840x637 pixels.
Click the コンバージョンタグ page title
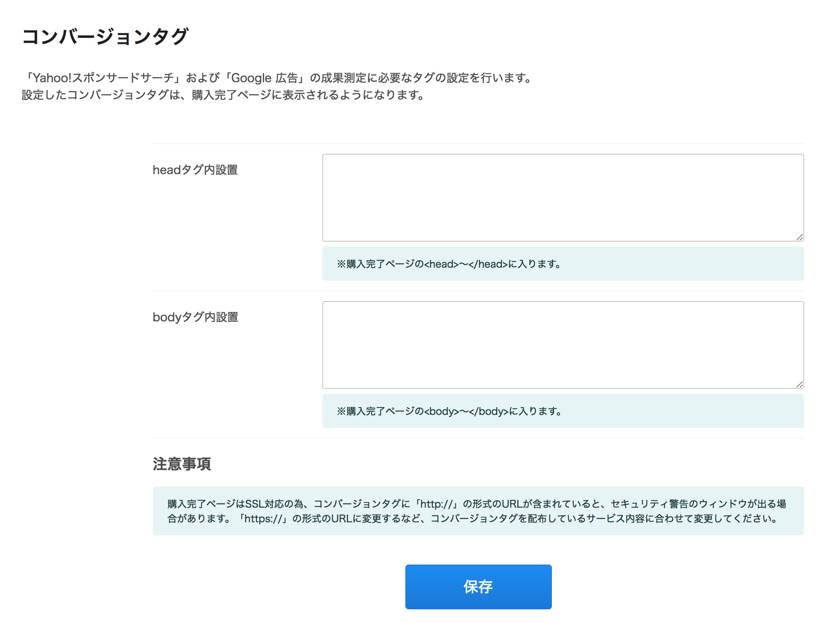coord(105,37)
